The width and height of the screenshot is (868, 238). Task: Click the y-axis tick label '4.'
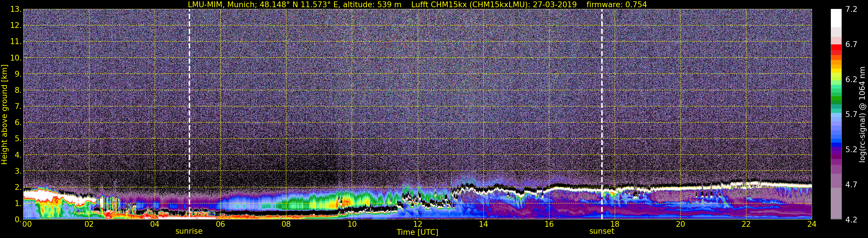[18, 155]
